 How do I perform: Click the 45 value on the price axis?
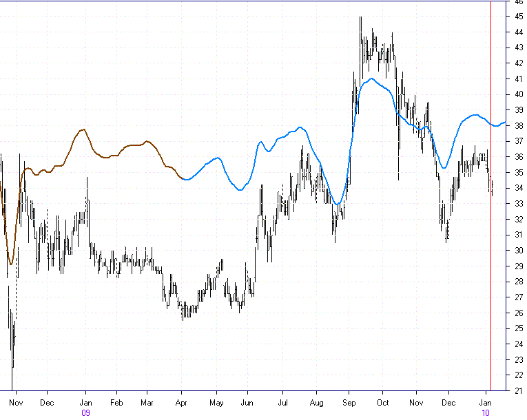coord(517,16)
